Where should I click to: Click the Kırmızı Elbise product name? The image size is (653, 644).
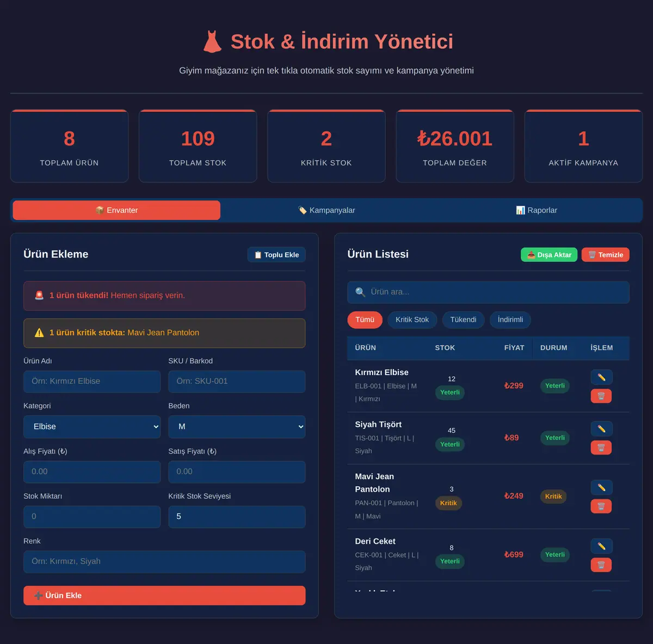pos(381,372)
